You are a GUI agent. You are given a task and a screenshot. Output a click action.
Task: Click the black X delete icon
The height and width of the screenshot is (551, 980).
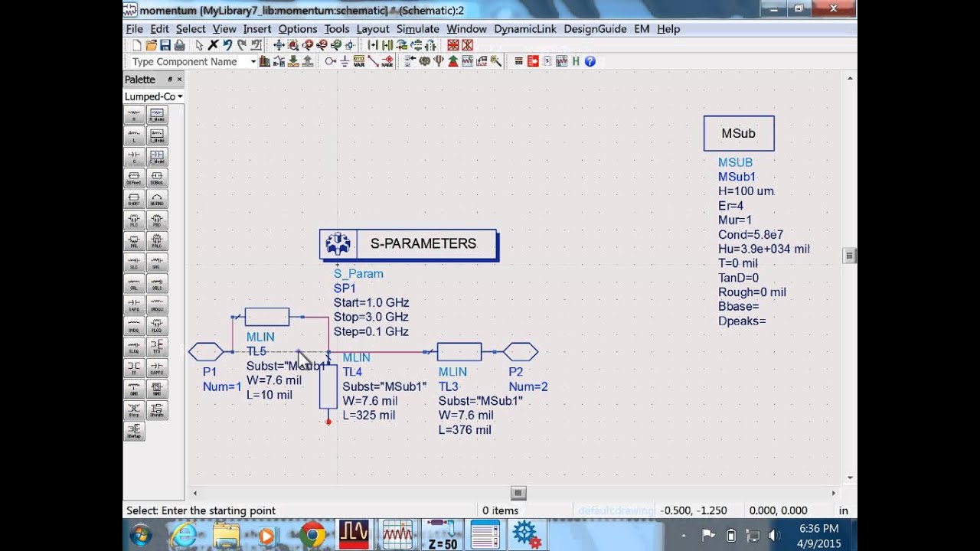(x=213, y=45)
